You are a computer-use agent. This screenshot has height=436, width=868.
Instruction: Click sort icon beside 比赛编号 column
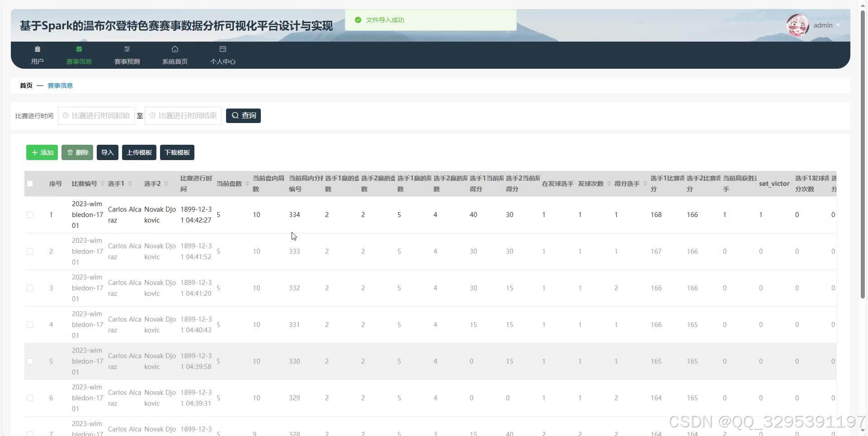(x=103, y=184)
